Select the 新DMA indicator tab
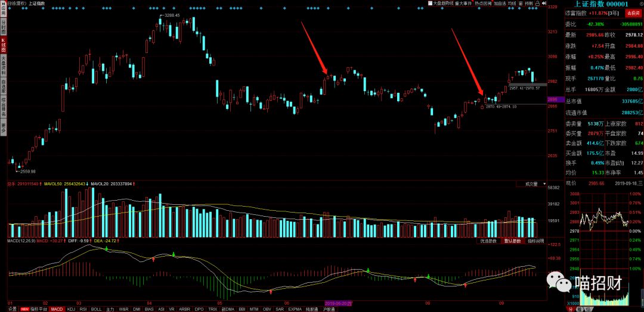This screenshot has width=644, height=312. tap(228, 309)
